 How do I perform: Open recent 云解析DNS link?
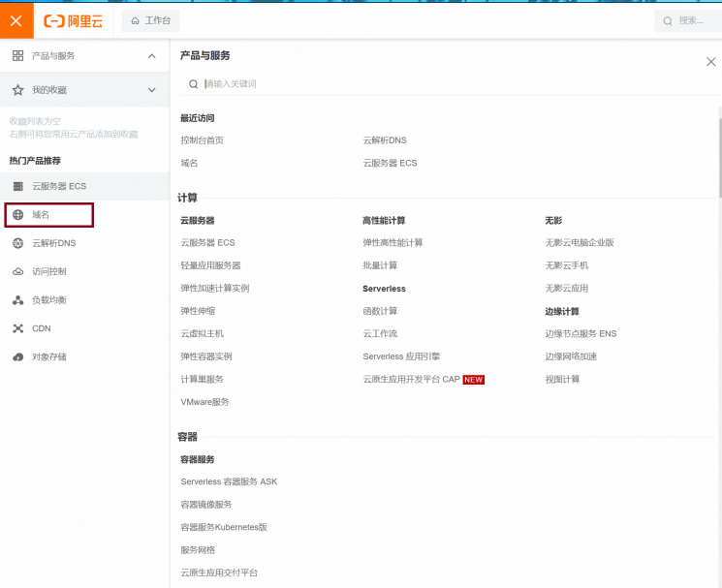tap(385, 140)
